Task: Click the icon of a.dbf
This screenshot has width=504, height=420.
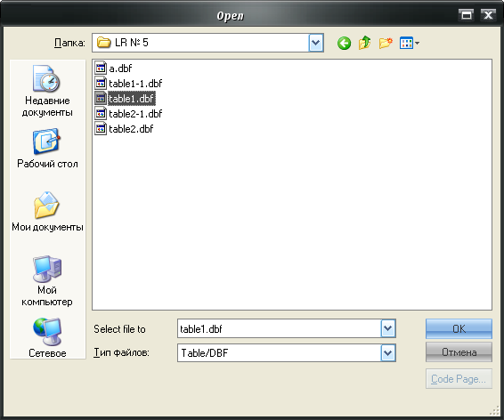Action: 101,68
